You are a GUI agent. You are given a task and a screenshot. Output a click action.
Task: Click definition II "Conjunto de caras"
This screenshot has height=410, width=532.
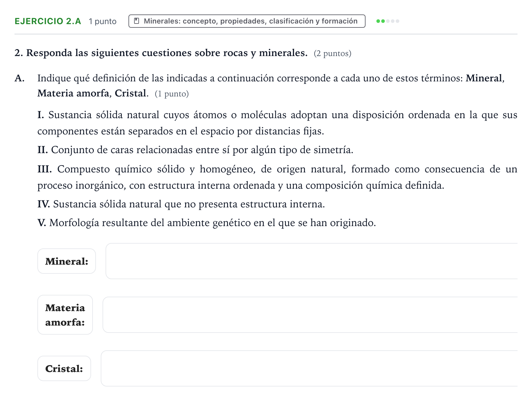(x=195, y=150)
